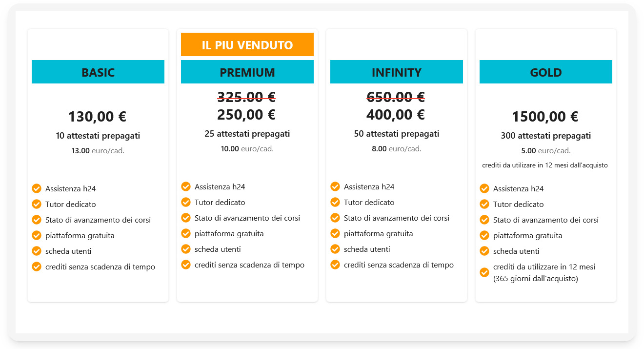Click checkmark next to piattaforma gratuita in INFINITY
The image size is (644, 349).
[x=335, y=233]
